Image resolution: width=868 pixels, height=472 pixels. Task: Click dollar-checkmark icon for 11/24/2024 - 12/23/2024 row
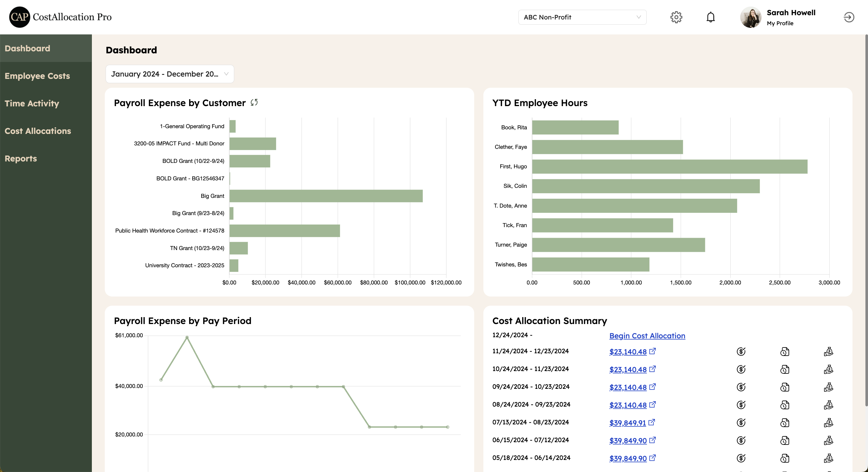click(741, 352)
